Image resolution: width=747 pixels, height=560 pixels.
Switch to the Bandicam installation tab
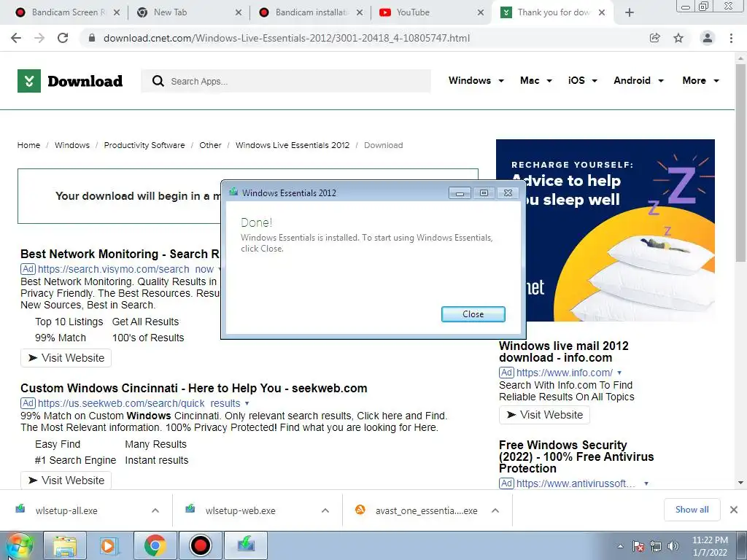click(x=305, y=12)
